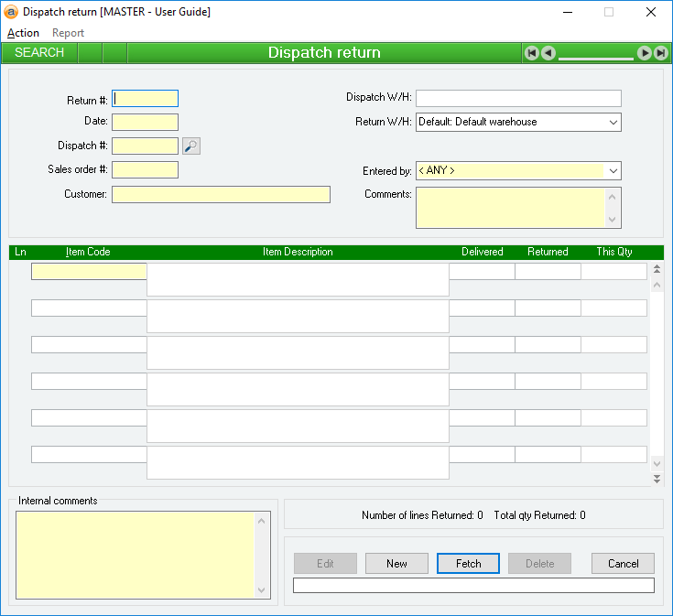Go to the previous record
This screenshot has height=616, width=673.
tap(548, 53)
